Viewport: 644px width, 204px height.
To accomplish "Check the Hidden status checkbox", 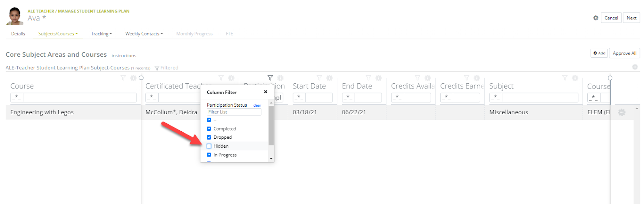I will (209, 146).
